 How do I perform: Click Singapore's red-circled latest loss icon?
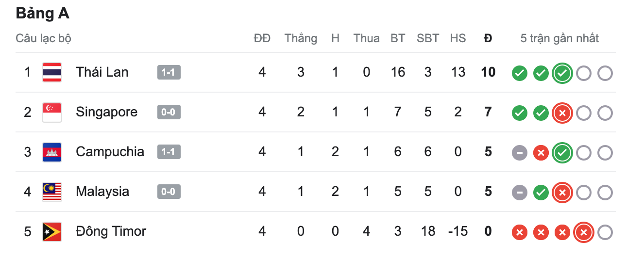(x=562, y=113)
